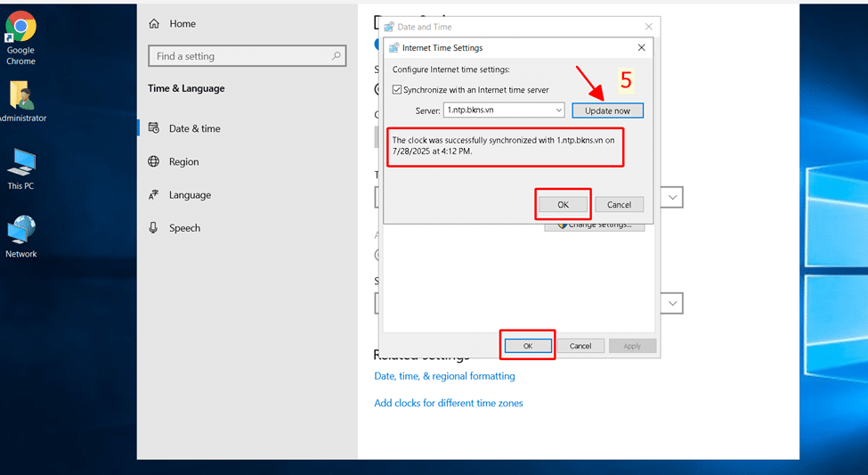Expand the Server dropdown list
This screenshot has width=868, height=475.
558,111
